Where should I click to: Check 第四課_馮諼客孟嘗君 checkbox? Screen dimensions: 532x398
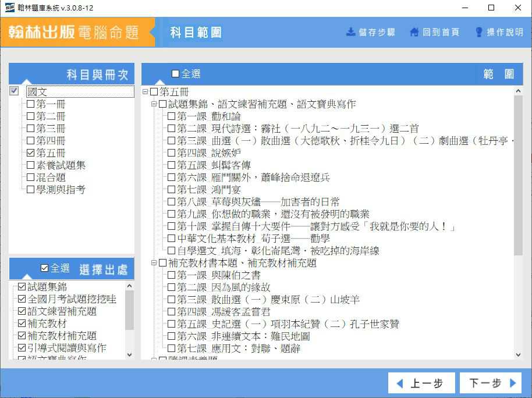click(x=172, y=311)
